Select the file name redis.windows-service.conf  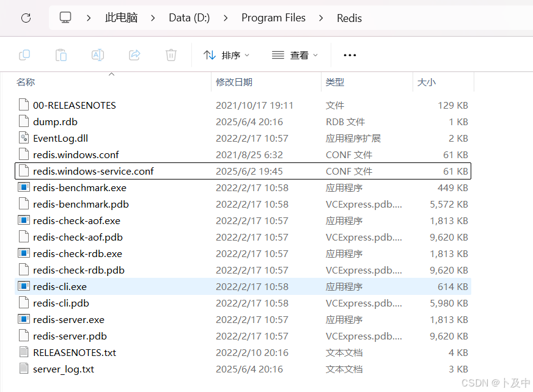coord(93,171)
